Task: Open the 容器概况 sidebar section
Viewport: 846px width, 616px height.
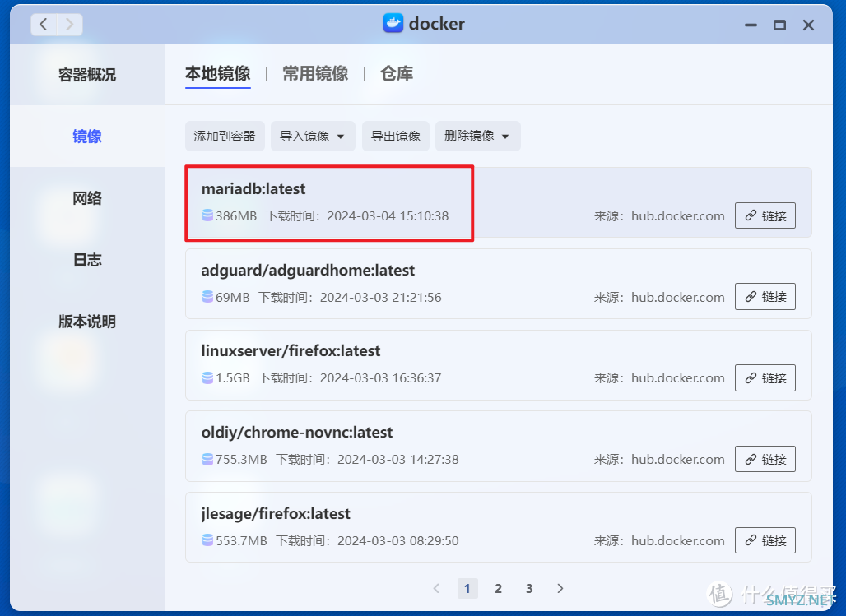Action: 87,75
